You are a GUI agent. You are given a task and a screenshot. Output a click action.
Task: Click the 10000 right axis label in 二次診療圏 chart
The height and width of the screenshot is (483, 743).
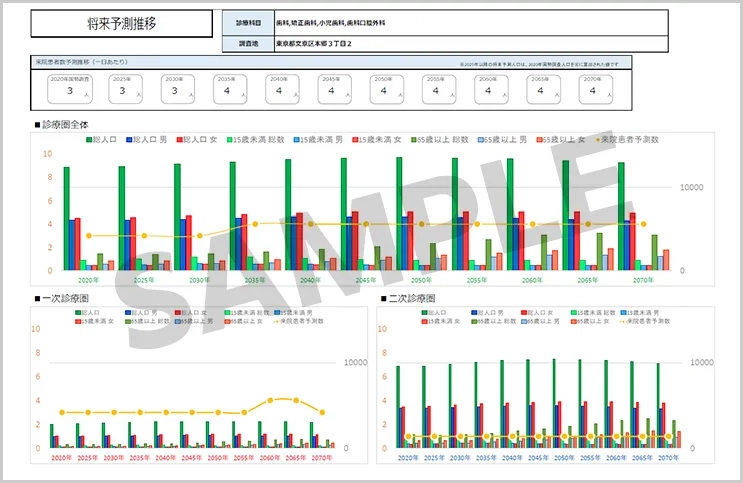tap(702, 363)
